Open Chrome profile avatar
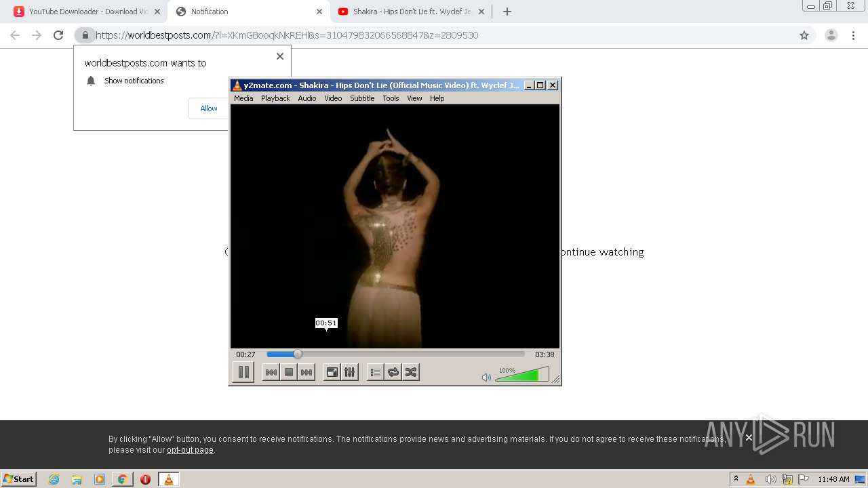868x488 pixels. click(831, 35)
